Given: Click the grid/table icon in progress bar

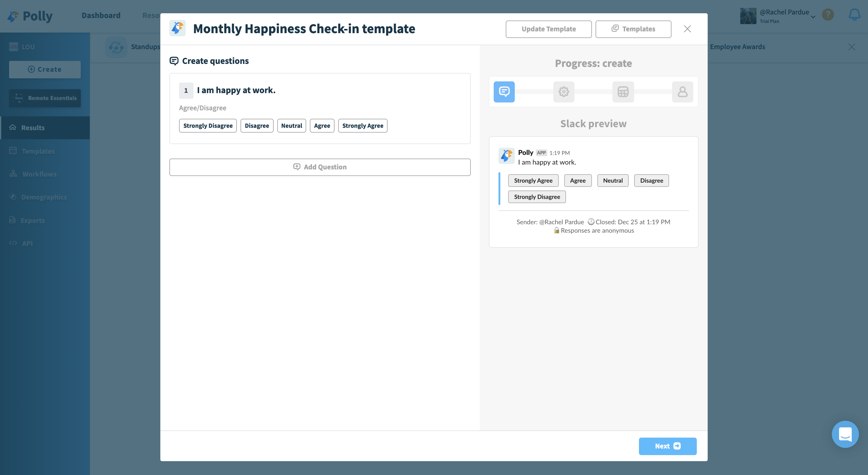Looking at the screenshot, I should pos(623,92).
